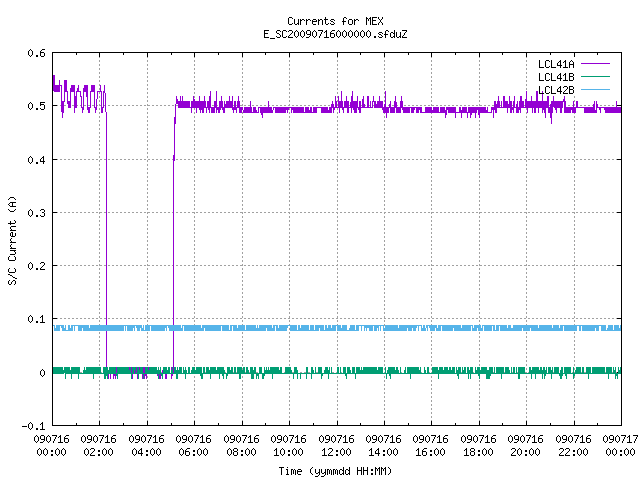Click the green LCL41B legend line sample
Screen dimensions: 640x480
point(595,77)
